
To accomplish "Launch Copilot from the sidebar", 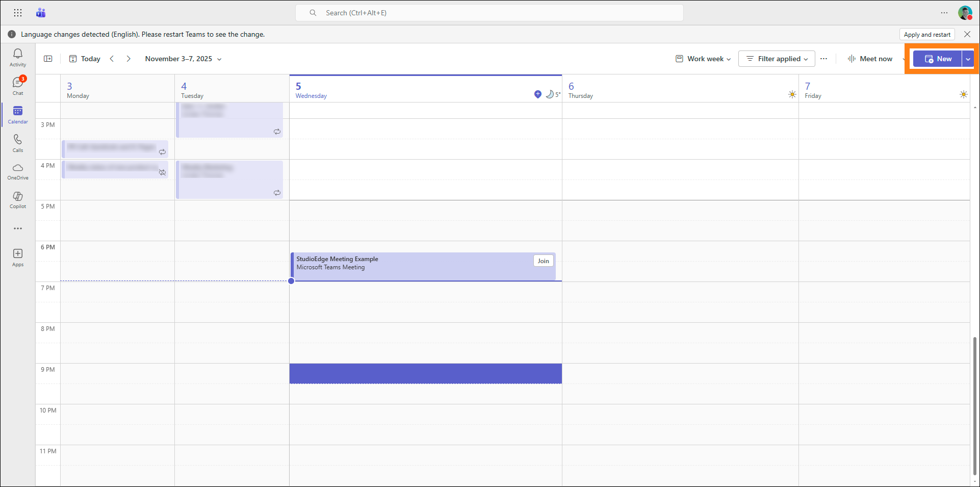I will click(18, 200).
